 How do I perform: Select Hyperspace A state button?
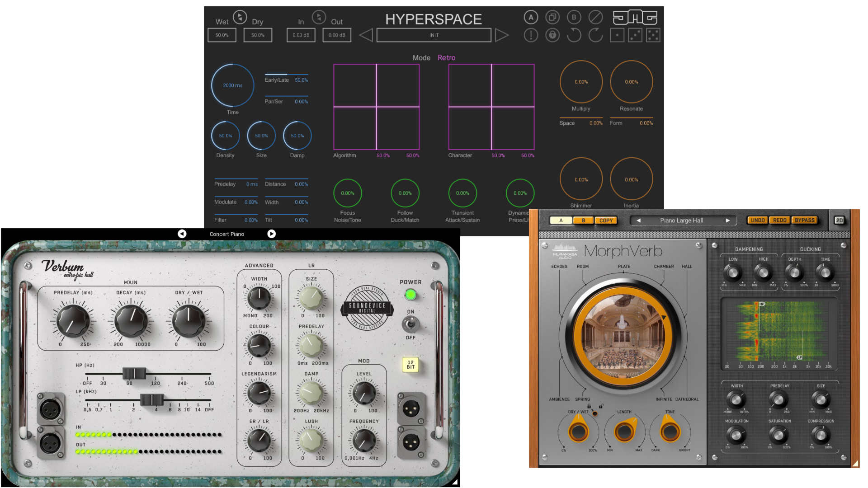531,18
